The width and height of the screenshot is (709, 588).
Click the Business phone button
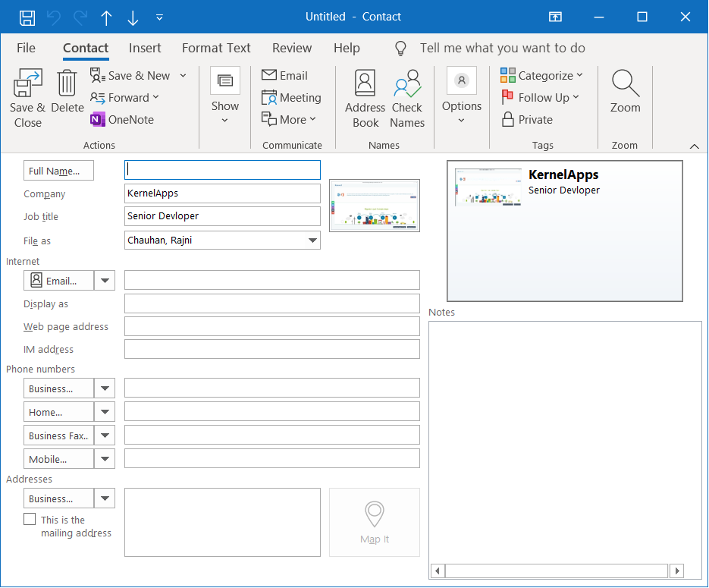59,388
